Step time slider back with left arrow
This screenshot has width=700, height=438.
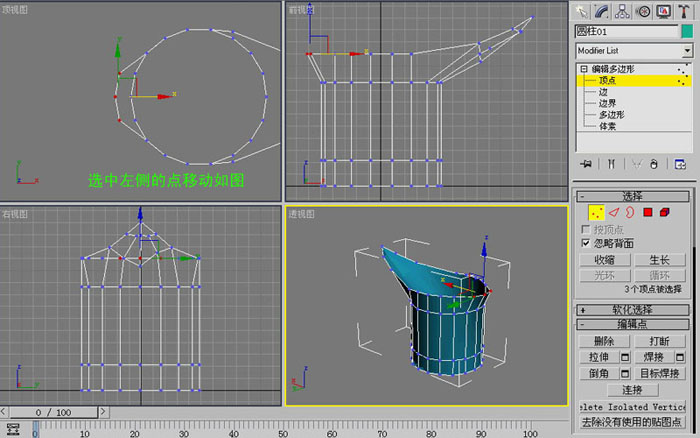[x=4, y=412]
